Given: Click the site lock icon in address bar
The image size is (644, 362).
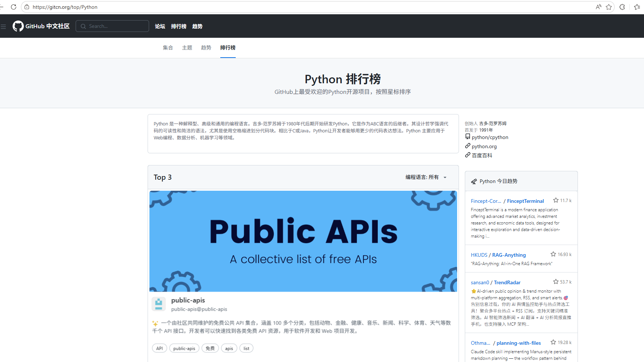Looking at the screenshot, I should (x=27, y=7).
